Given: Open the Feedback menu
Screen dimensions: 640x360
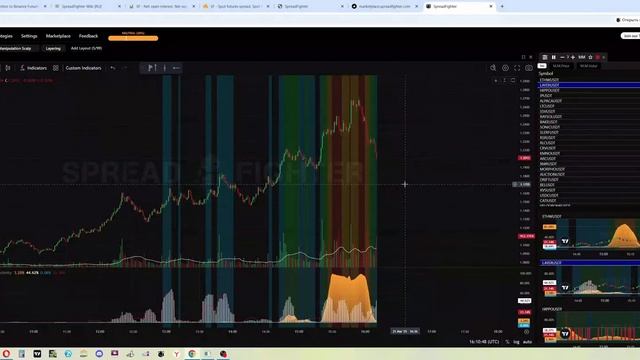Looking at the screenshot, I should coord(88,36).
